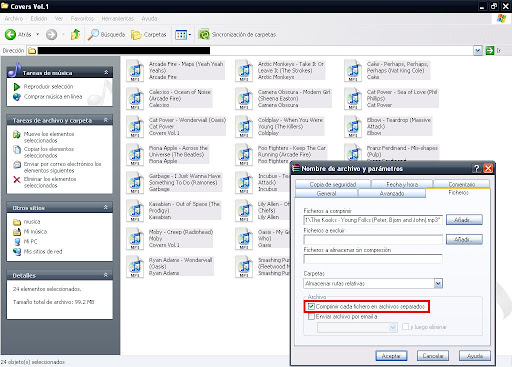Select Cat Power - Wonderwall MP3 icon
This screenshot has width=512, height=367.
coord(135,127)
